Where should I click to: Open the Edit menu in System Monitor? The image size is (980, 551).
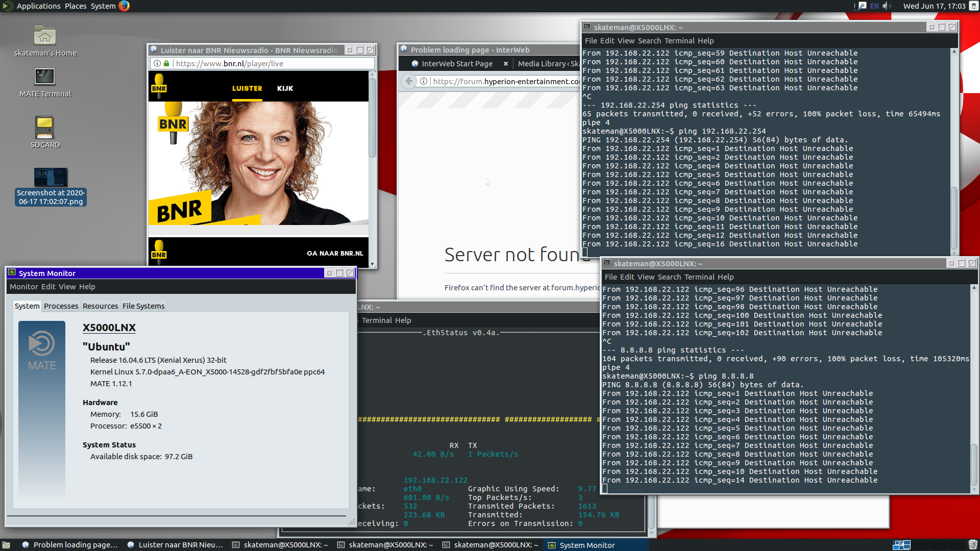click(48, 287)
